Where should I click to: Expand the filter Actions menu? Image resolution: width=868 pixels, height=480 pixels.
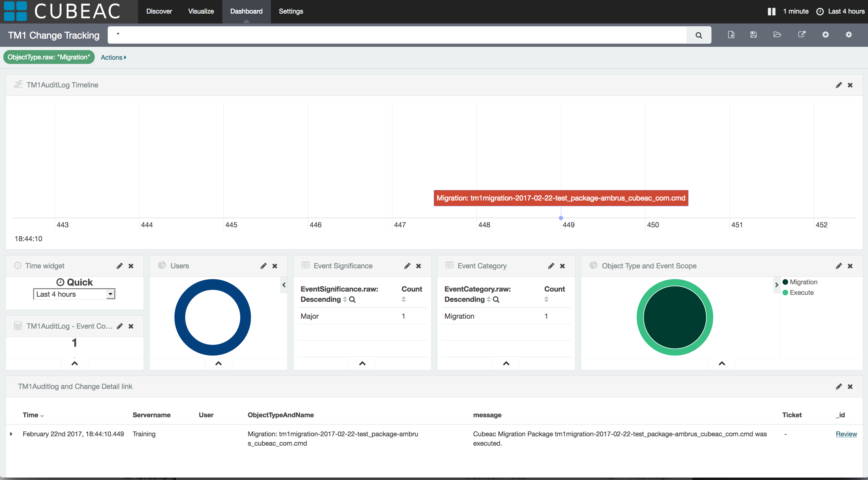[x=114, y=58]
